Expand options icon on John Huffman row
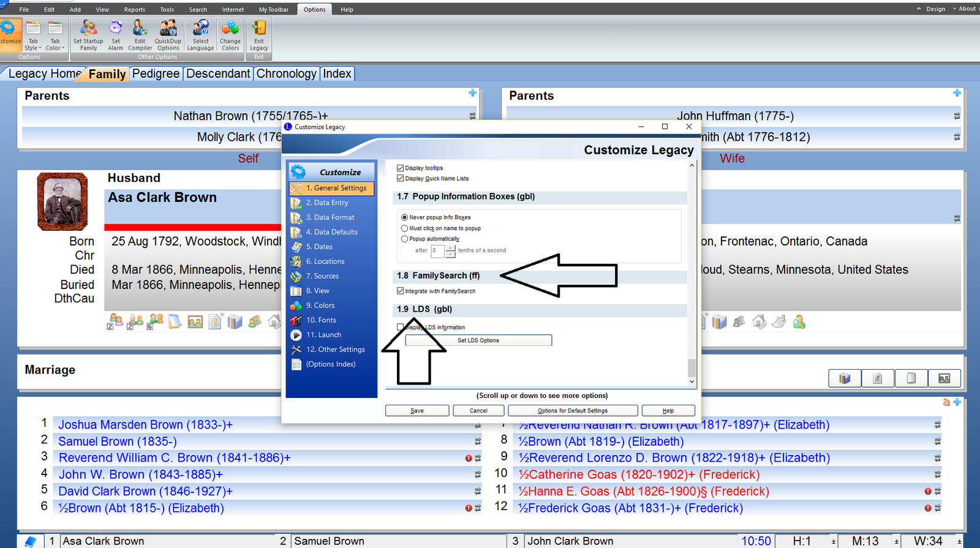 click(957, 116)
